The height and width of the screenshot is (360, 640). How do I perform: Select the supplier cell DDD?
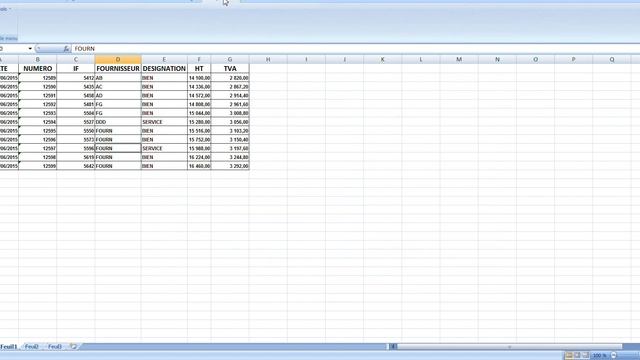[118, 122]
